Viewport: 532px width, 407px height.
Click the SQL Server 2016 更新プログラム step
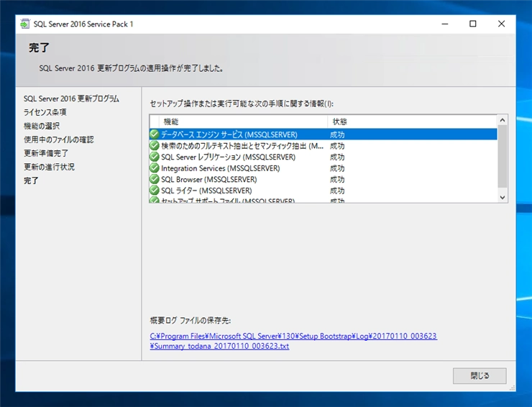pos(71,99)
